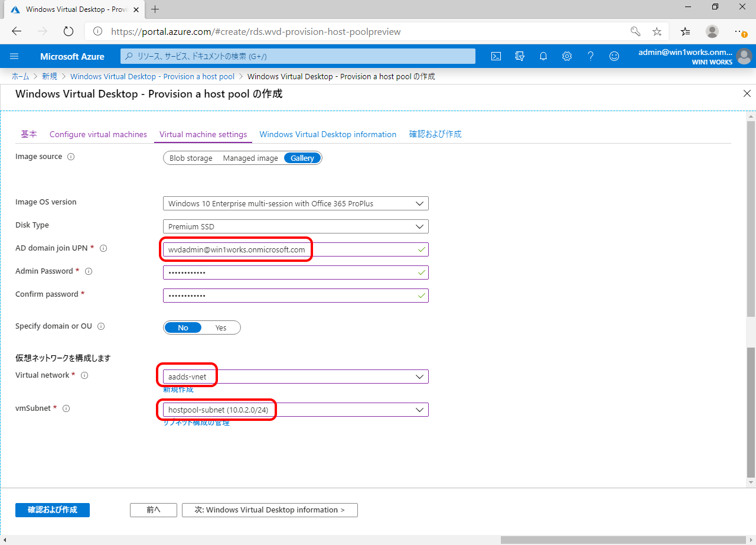Switch to Windows Virtual Desktop information tab
The width and height of the screenshot is (756, 545).
[x=328, y=134]
